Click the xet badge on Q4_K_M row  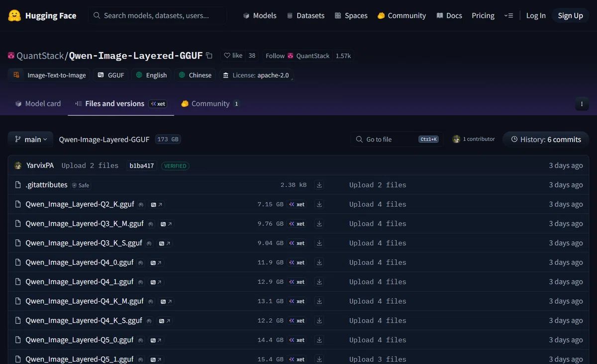pyautogui.click(x=297, y=301)
